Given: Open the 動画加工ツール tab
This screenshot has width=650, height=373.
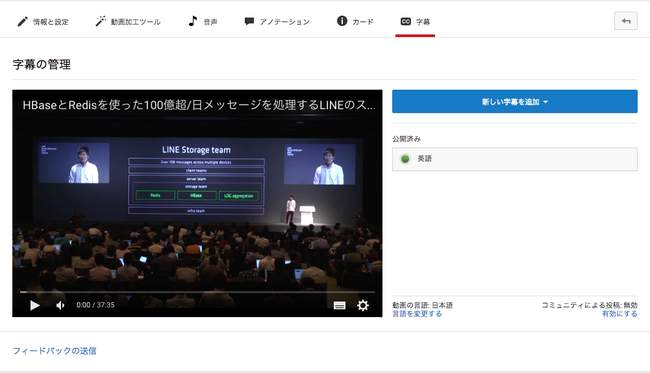Looking at the screenshot, I should coord(128,22).
